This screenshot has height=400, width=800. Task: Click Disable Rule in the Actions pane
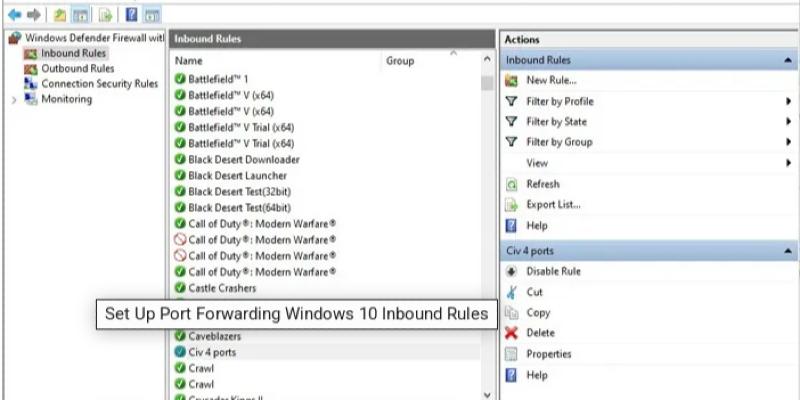click(x=554, y=271)
